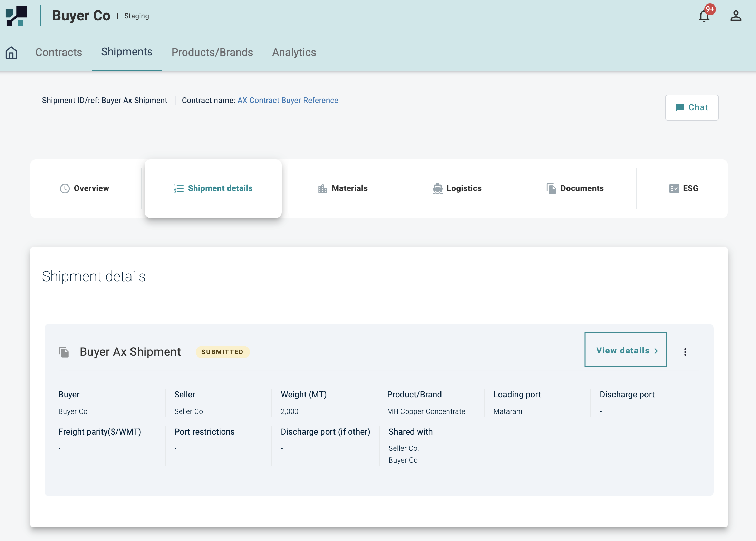This screenshot has width=756, height=541.
Task: Open the user profile account icon
Action: (736, 16)
